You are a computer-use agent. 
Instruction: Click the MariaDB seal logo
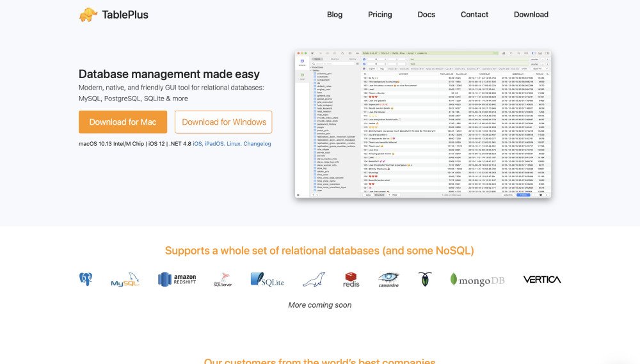point(314,280)
